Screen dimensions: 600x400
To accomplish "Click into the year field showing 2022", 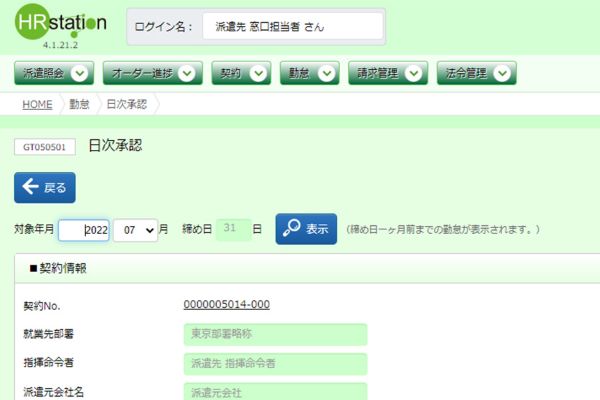I will pos(84,229).
